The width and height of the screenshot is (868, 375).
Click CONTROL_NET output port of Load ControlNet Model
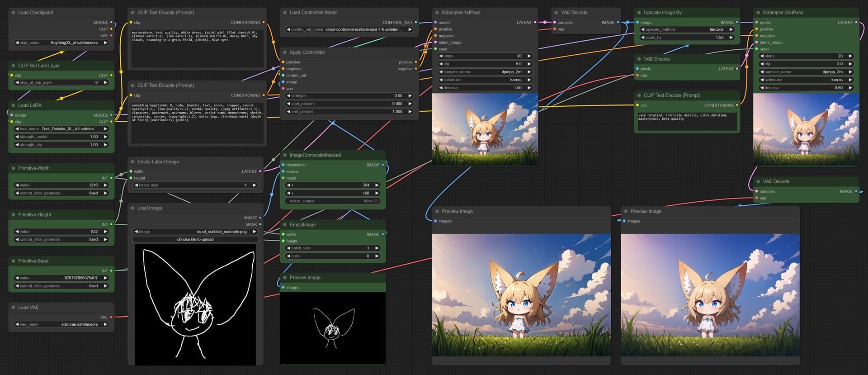[x=416, y=23]
